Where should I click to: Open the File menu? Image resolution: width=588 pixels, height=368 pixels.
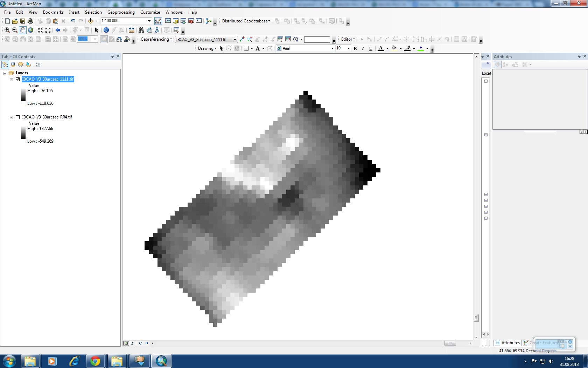(x=7, y=12)
